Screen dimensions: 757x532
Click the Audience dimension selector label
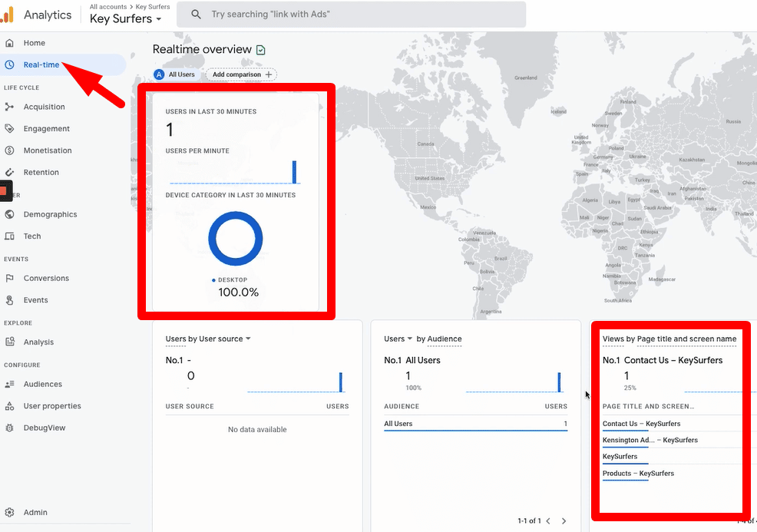pyautogui.click(x=444, y=339)
